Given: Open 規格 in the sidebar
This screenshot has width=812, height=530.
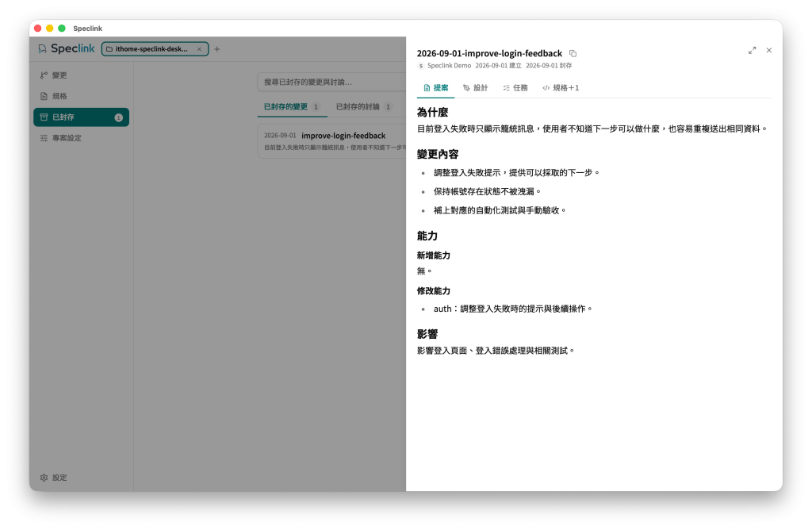Looking at the screenshot, I should [x=82, y=96].
